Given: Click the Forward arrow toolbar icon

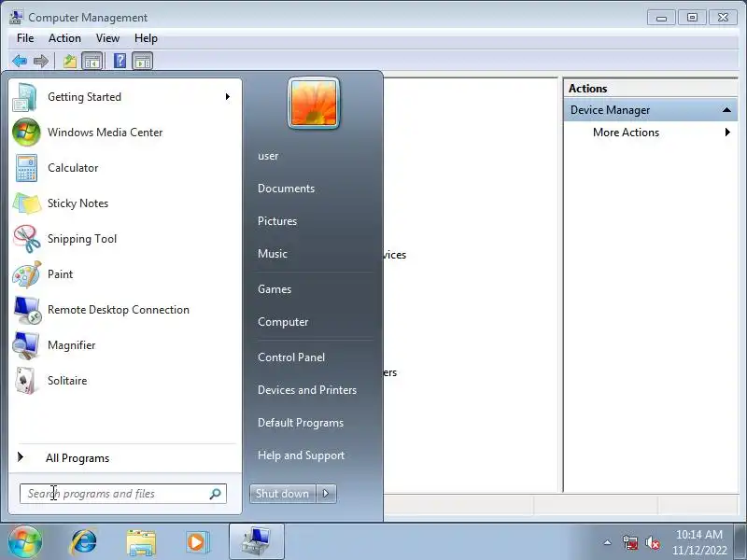Looking at the screenshot, I should [41, 61].
